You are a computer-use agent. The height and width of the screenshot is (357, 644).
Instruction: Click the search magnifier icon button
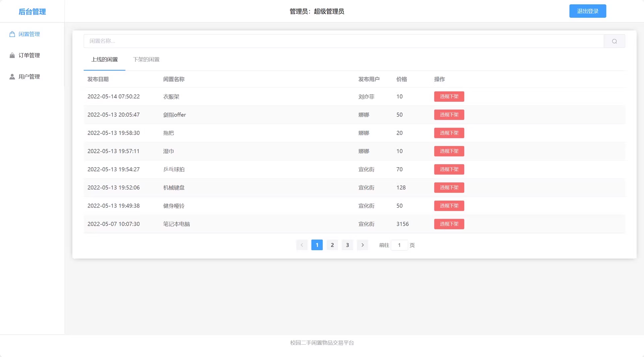coord(614,41)
